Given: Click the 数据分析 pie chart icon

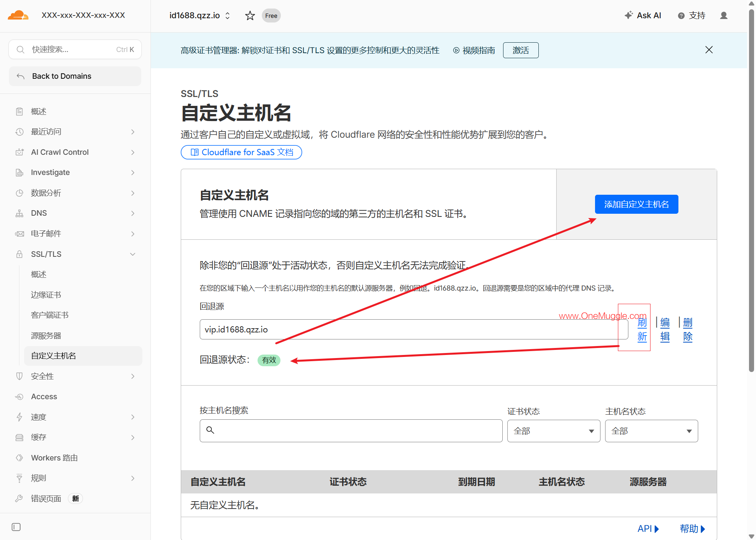Looking at the screenshot, I should (x=19, y=193).
